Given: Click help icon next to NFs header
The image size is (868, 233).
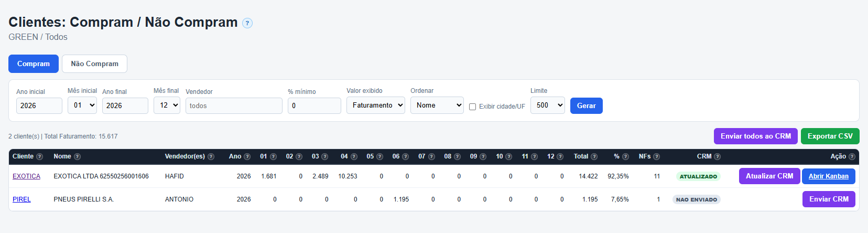Looking at the screenshot, I should pos(656,156).
